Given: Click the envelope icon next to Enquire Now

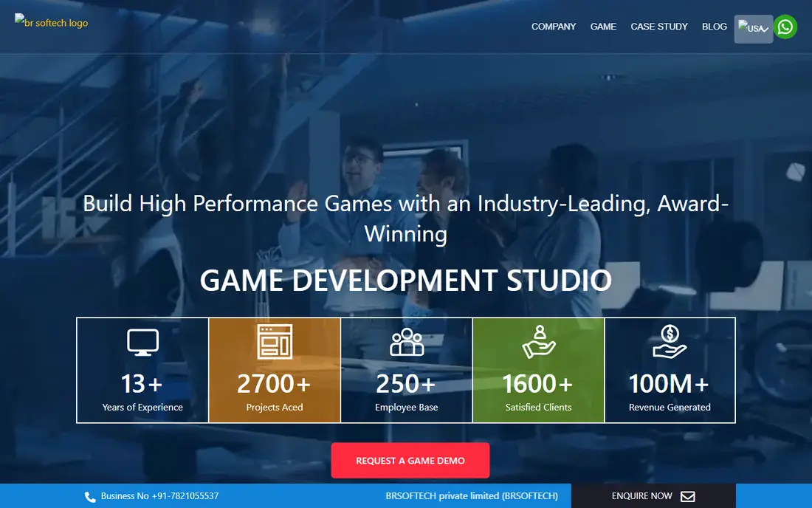Looking at the screenshot, I should click(688, 497).
